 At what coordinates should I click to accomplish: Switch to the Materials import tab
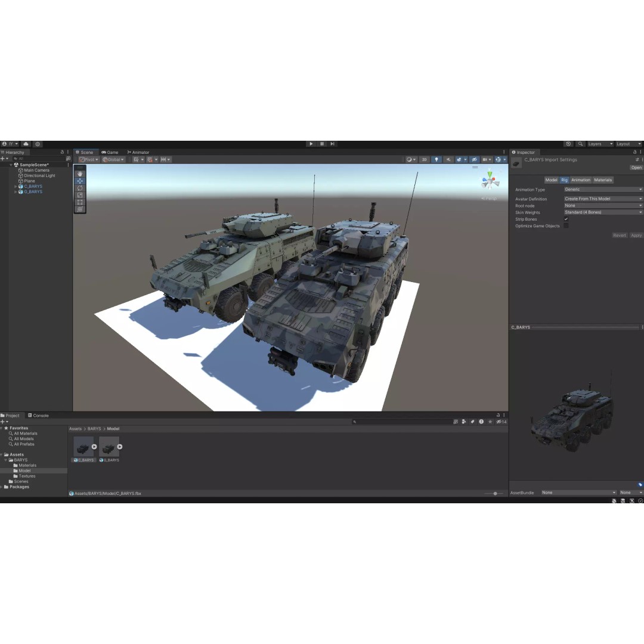pyautogui.click(x=603, y=180)
